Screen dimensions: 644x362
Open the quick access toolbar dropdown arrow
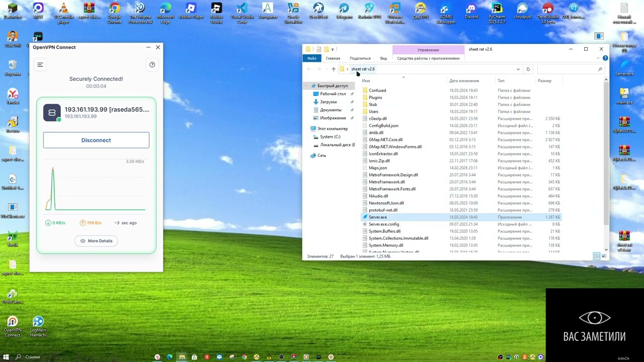pos(333,49)
